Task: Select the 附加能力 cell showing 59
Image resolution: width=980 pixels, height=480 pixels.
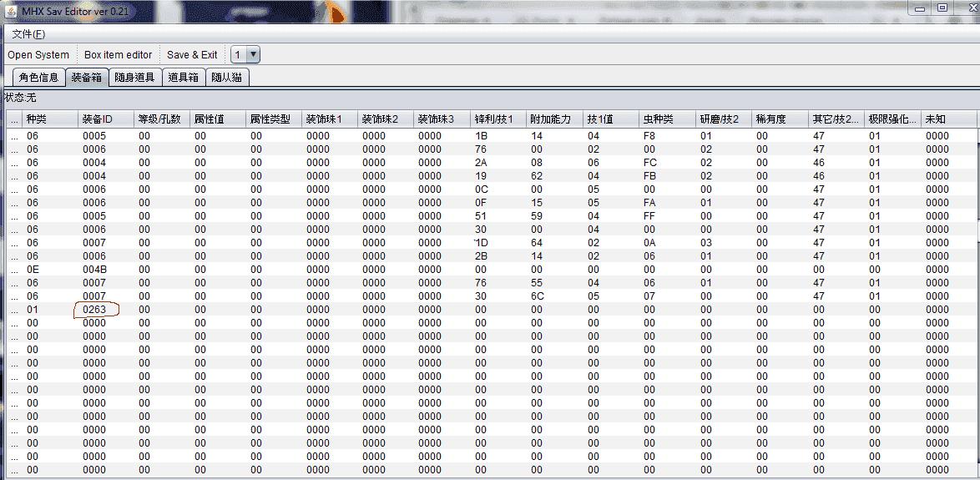Action: (553, 215)
